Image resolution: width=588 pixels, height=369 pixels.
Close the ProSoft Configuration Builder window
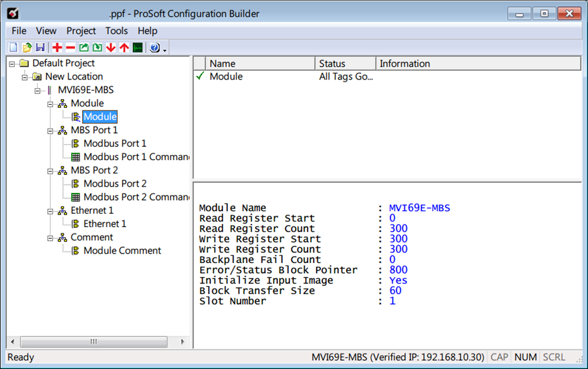point(569,14)
